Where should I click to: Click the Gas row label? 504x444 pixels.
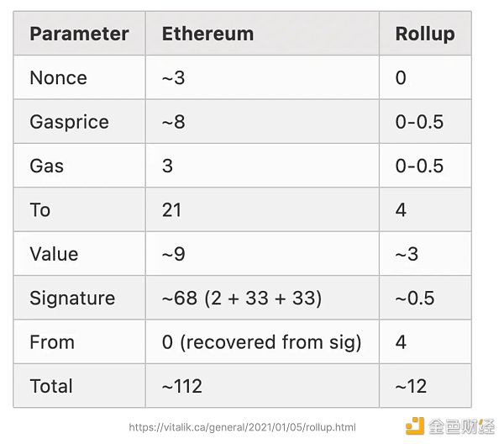tap(46, 166)
